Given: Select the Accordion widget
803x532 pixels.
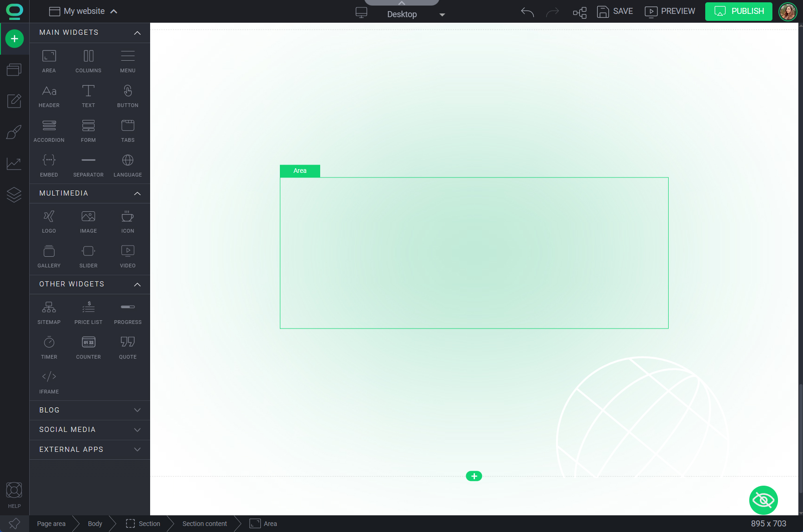Looking at the screenshot, I should (x=49, y=131).
